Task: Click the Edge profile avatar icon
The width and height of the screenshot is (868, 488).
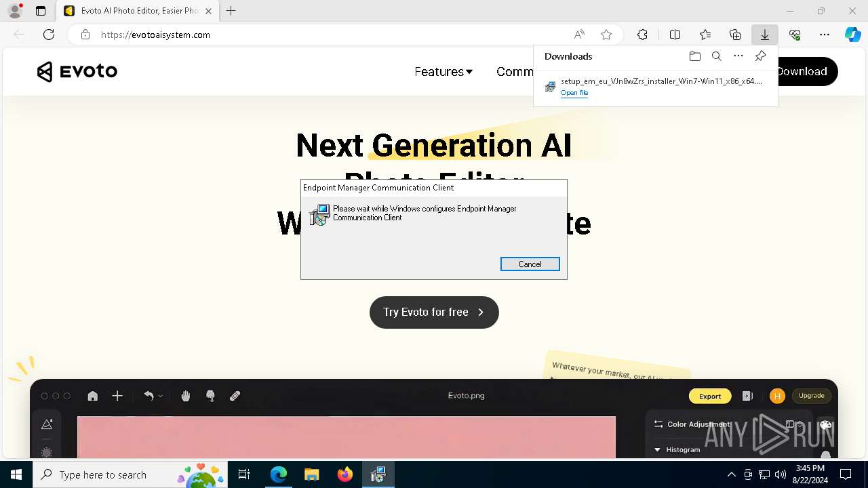Action: pos(15,11)
